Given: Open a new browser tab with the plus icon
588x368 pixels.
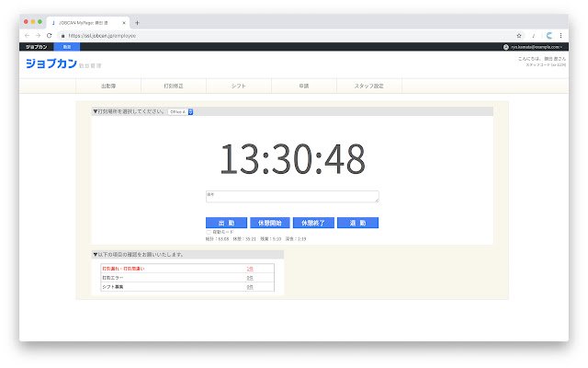Looking at the screenshot, I should click(137, 23).
